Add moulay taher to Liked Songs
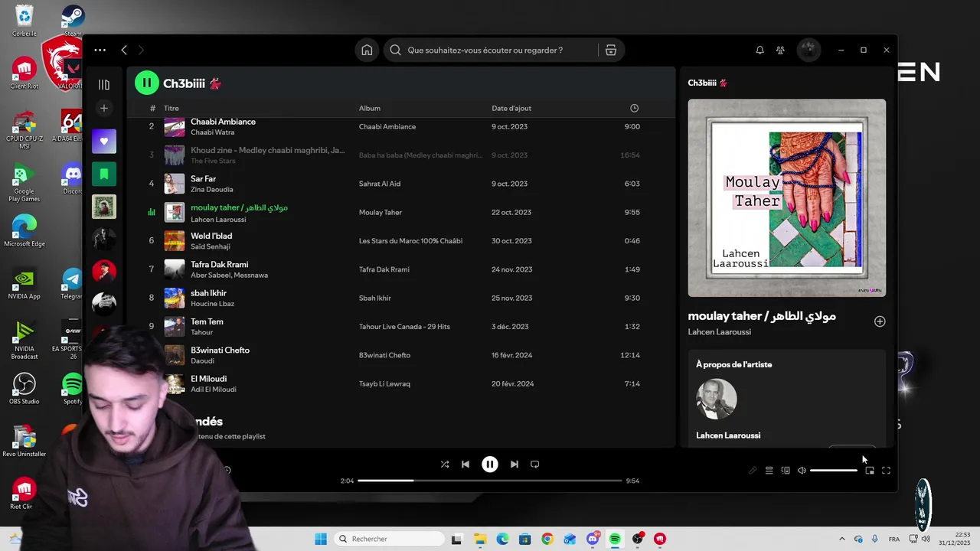This screenshot has width=980, height=551. pos(880,321)
